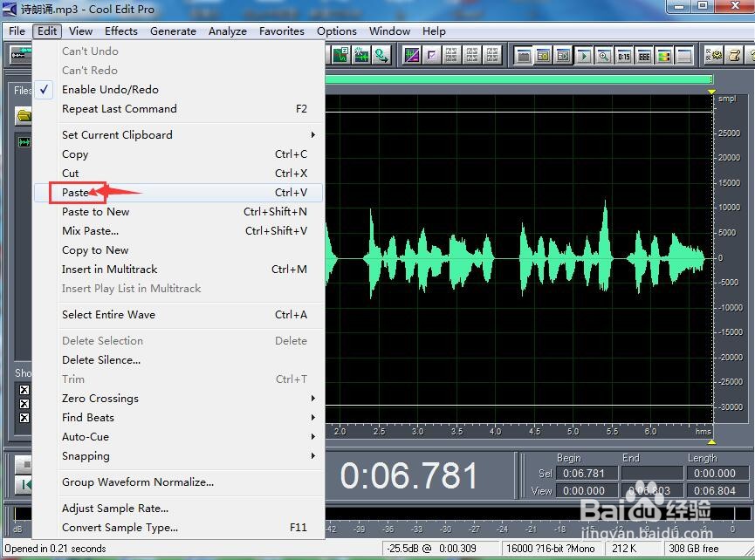Select the waveform file entry icon in Files list
755x560 pixels.
click(24, 142)
